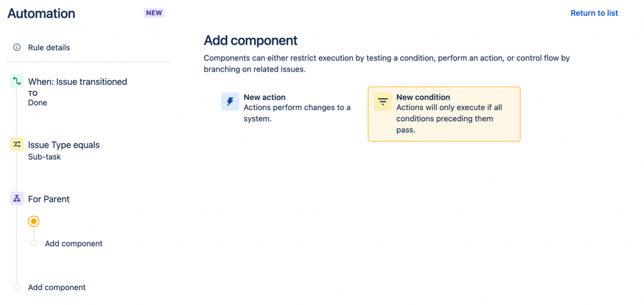The width and height of the screenshot is (644, 305).
Task: Click the lightning bolt New action icon
Action: [x=230, y=101]
